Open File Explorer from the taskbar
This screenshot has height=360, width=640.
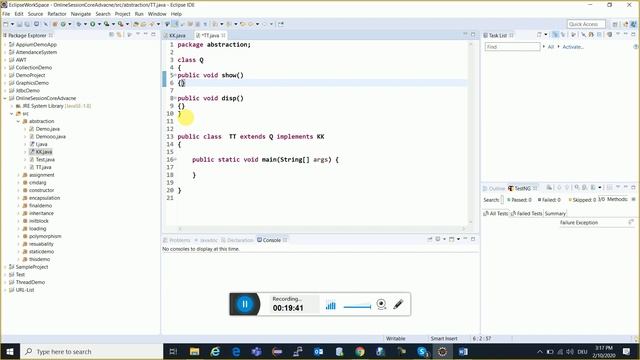point(194,351)
